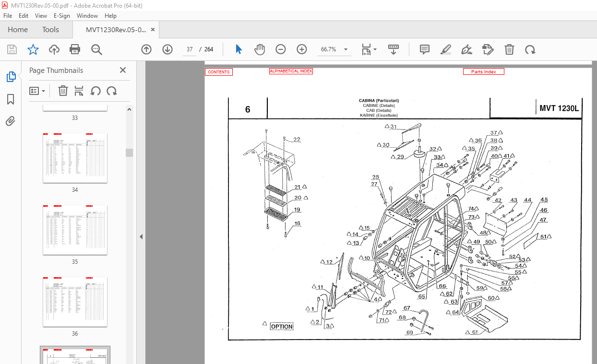
Task: Select the MVT1230Rev.05-0... document tab
Action: (x=116, y=30)
